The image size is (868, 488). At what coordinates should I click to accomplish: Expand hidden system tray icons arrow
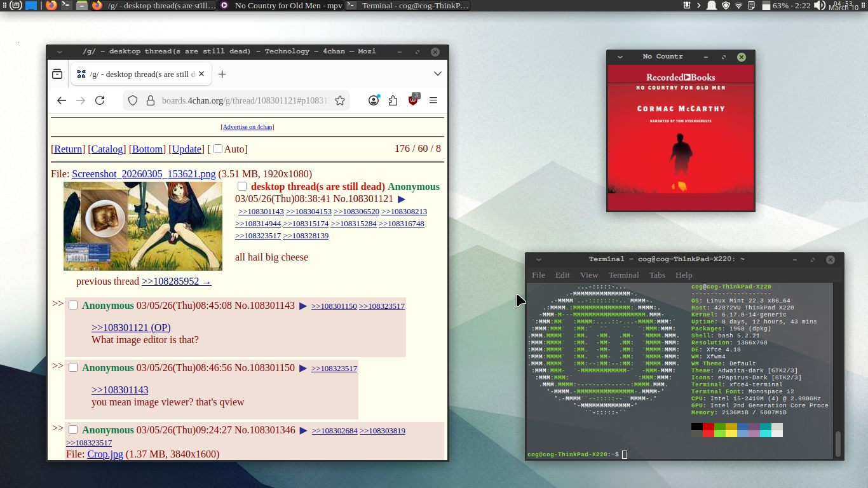[699, 6]
